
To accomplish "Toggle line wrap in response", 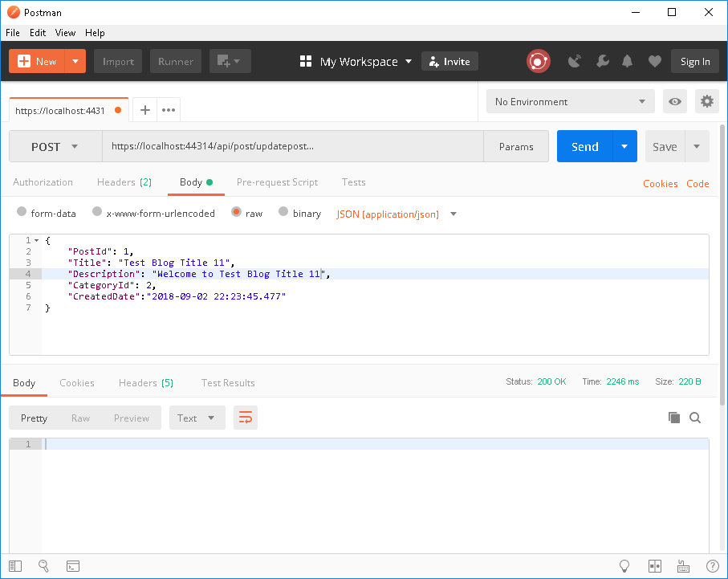I will point(245,418).
